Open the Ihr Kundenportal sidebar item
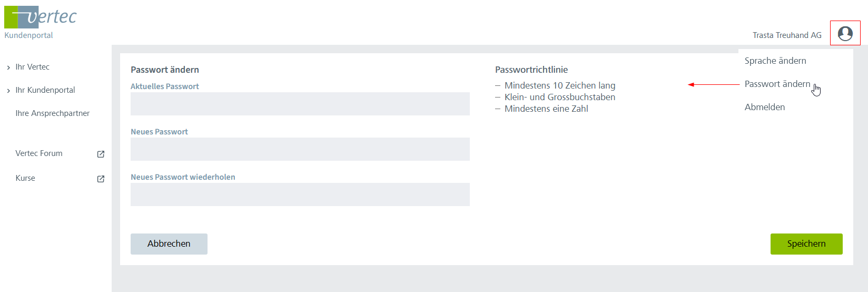The width and height of the screenshot is (868, 292). [x=45, y=90]
